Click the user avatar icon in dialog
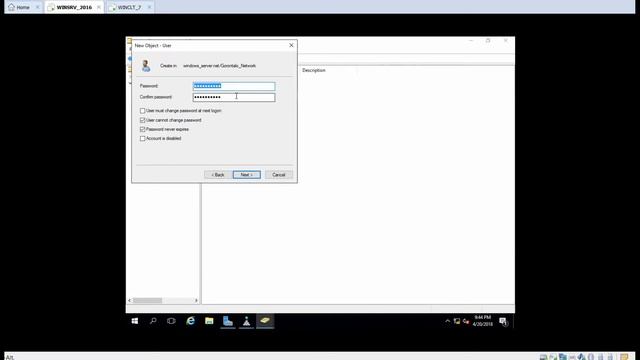The image size is (640, 360). (146, 66)
